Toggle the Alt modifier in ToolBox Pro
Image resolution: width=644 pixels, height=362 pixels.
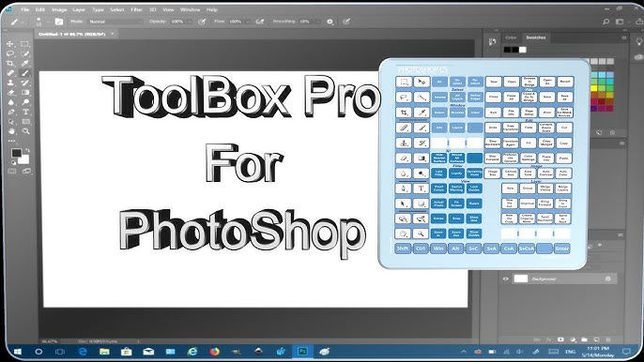[455, 249]
